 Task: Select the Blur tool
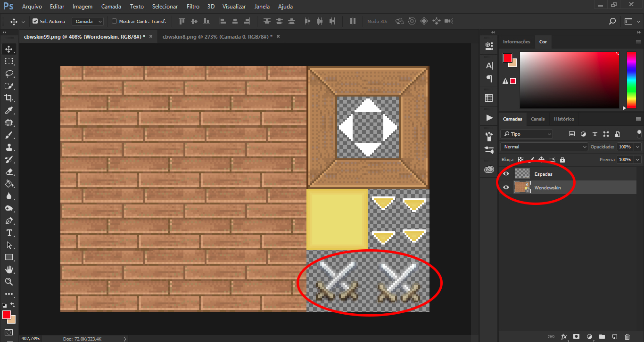[x=9, y=196]
